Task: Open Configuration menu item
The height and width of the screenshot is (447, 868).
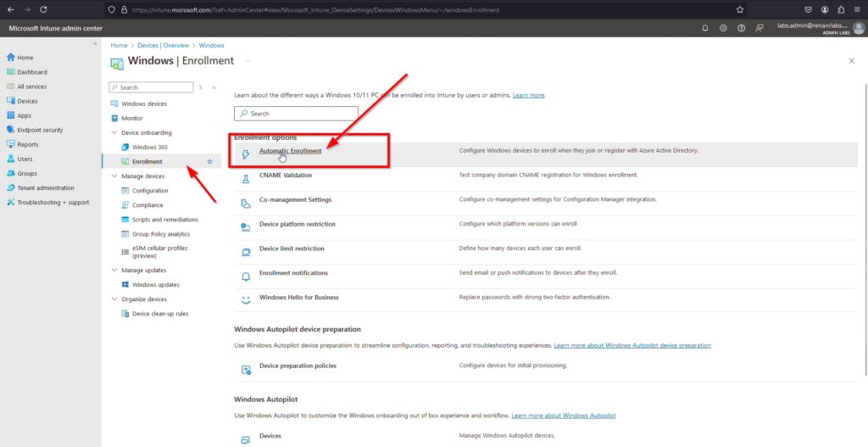Action: 150,191
